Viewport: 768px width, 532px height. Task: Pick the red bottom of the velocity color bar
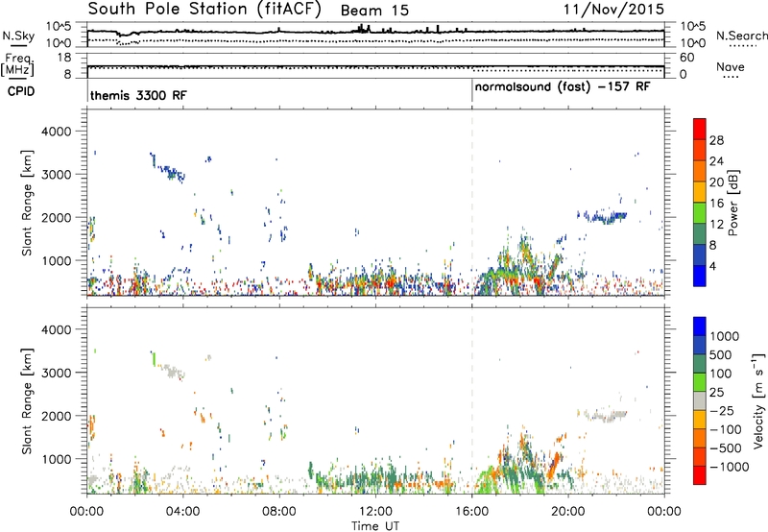700,475
